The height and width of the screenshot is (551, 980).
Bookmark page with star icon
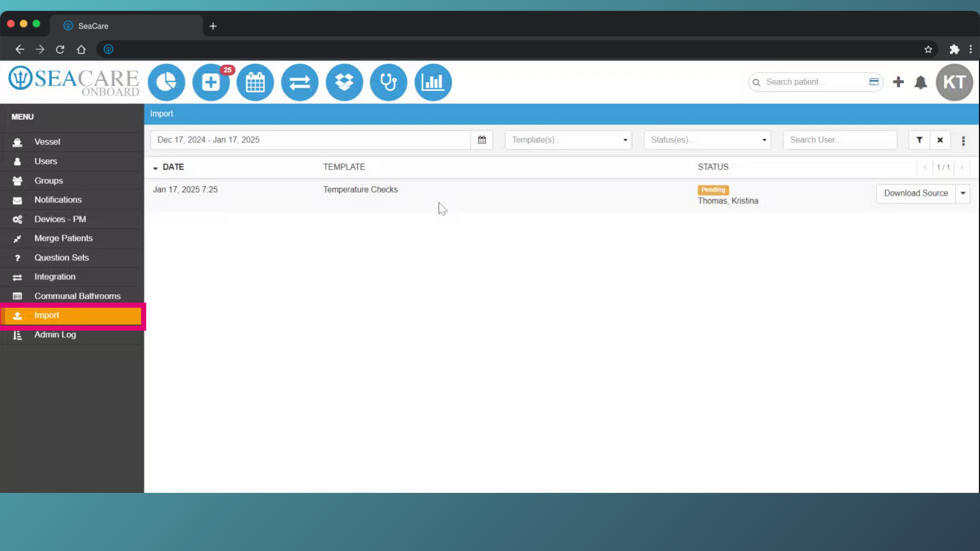coord(928,49)
